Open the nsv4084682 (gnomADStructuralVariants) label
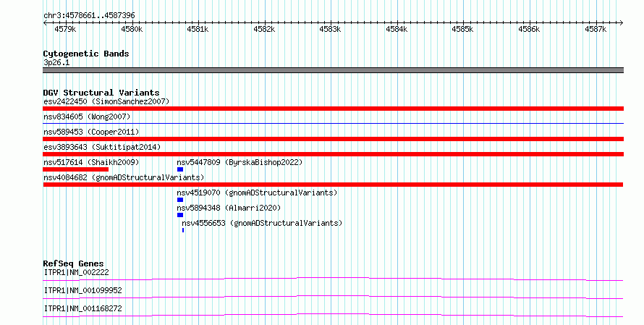Viewport: 644px width, 325px height. coord(124,177)
